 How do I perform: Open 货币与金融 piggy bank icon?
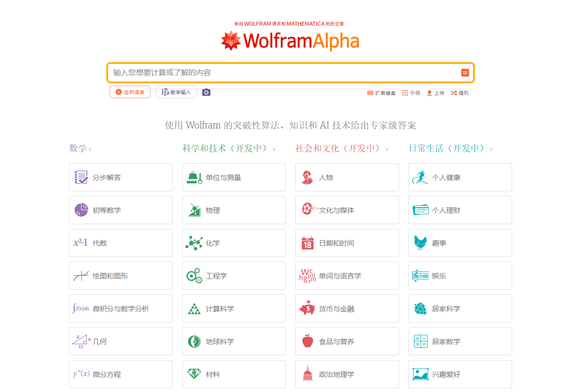click(x=307, y=309)
